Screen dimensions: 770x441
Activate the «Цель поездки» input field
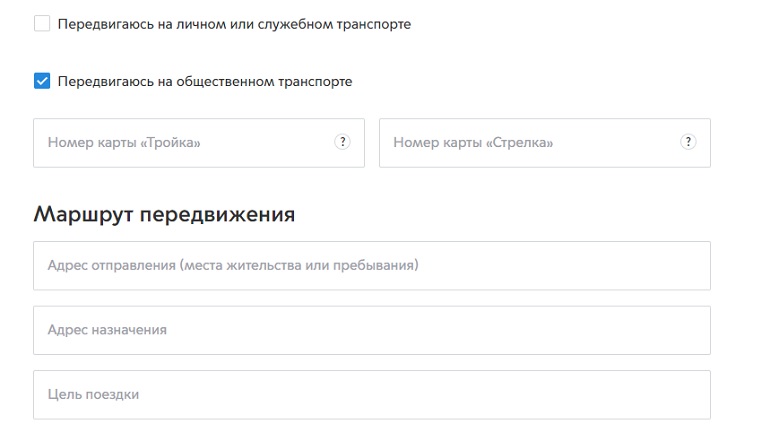click(x=372, y=394)
